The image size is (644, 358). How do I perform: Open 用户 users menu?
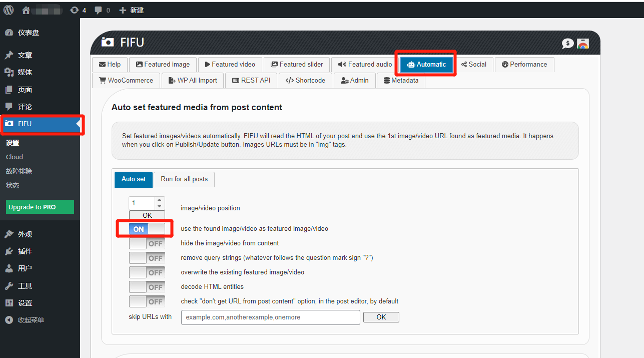click(x=40, y=268)
